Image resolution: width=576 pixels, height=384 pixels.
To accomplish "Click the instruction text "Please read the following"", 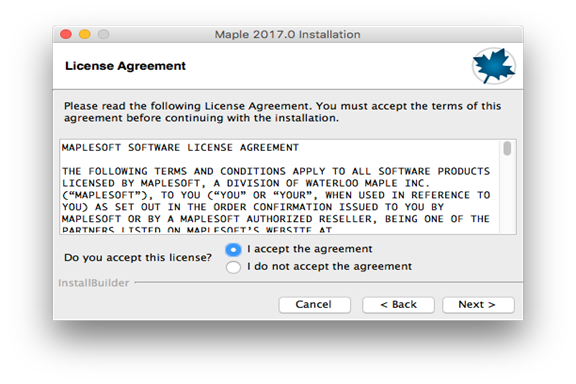I will (x=282, y=112).
